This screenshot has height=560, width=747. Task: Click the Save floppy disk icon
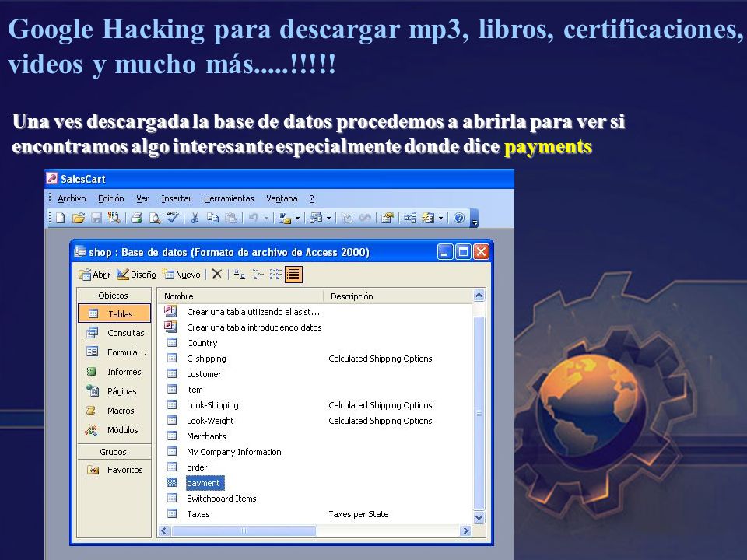pos(96,218)
